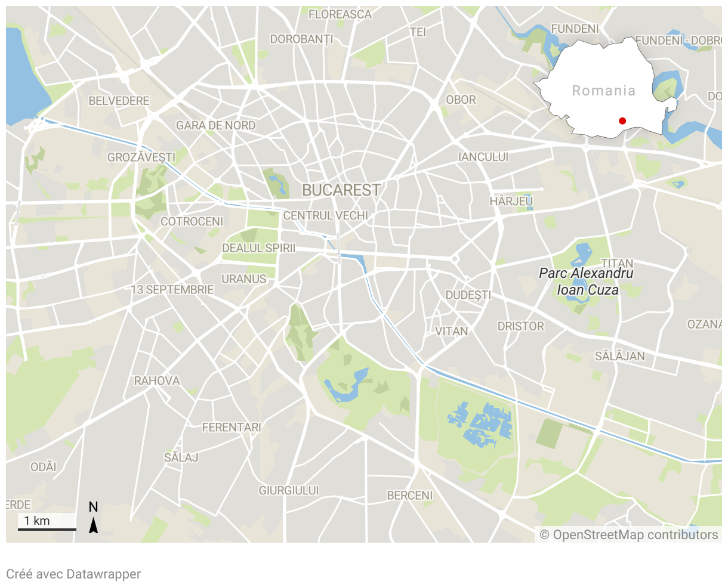This screenshot has width=728, height=588.
Task: Select the BERCENI label
Action: [x=409, y=495]
